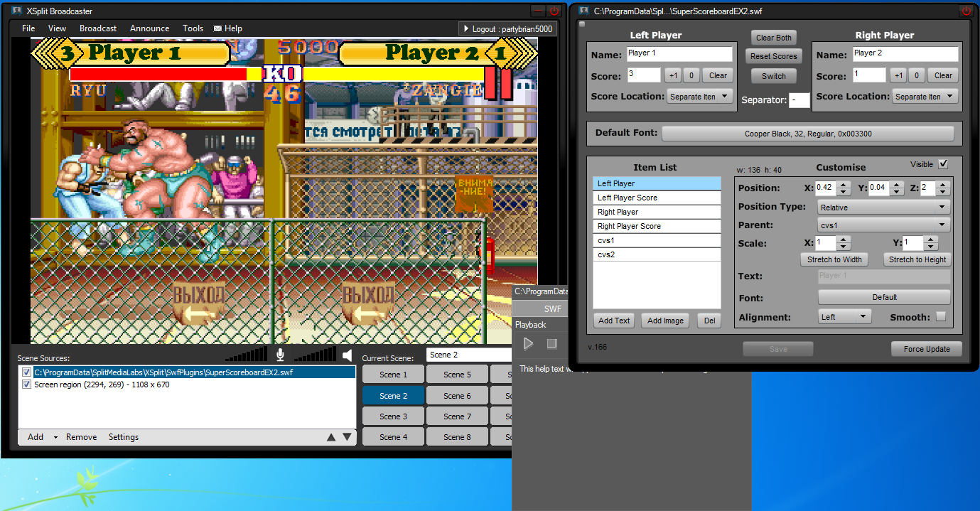
Task: Click the Logout partybrian5000 button
Action: [507, 28]
